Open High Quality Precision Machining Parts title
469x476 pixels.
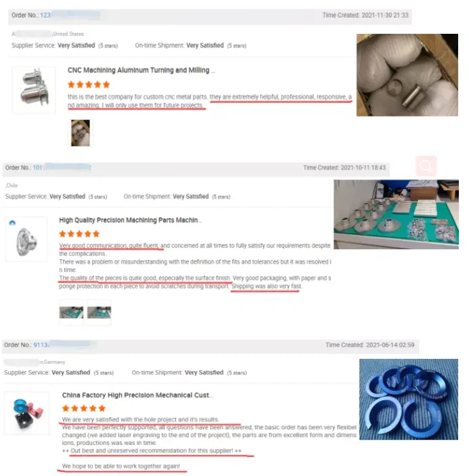pos(130,220)
